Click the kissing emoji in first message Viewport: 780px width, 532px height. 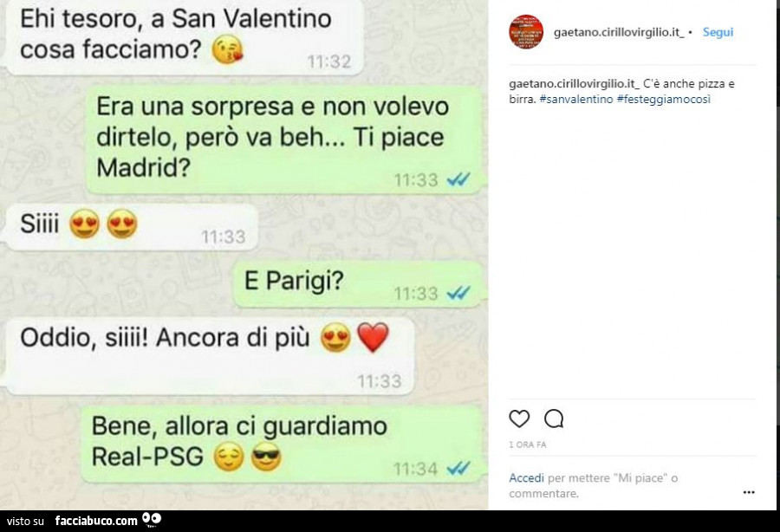click(227, 49)
